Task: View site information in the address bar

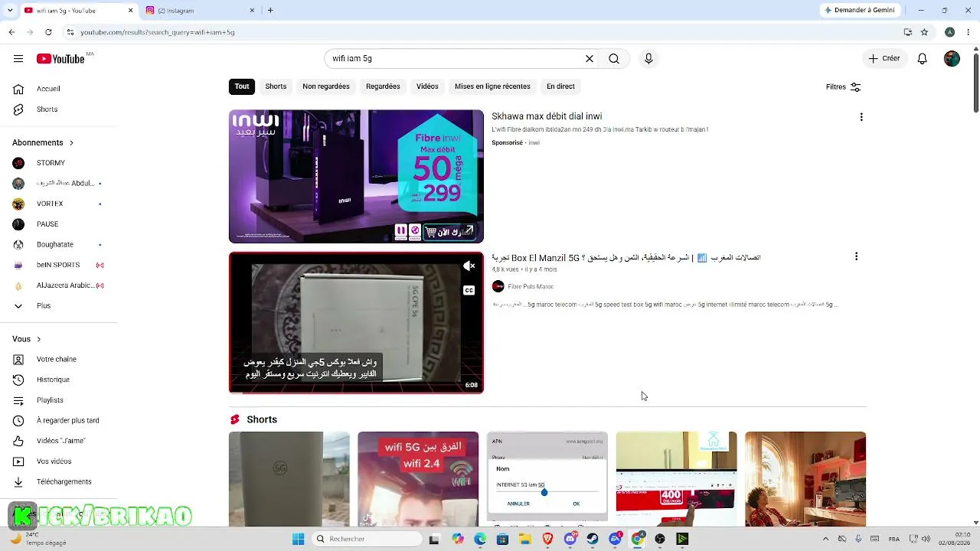Action: pos(70,32)
